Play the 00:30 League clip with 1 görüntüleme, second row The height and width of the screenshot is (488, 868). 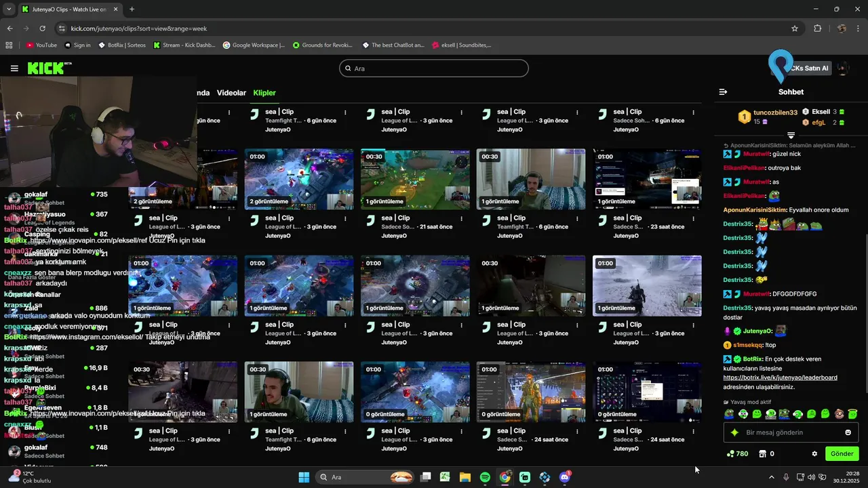click(x=415, y=180)
